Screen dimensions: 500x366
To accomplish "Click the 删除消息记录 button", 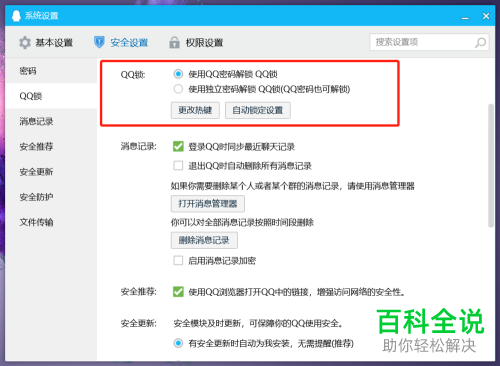I will click(x=204, y=240).
